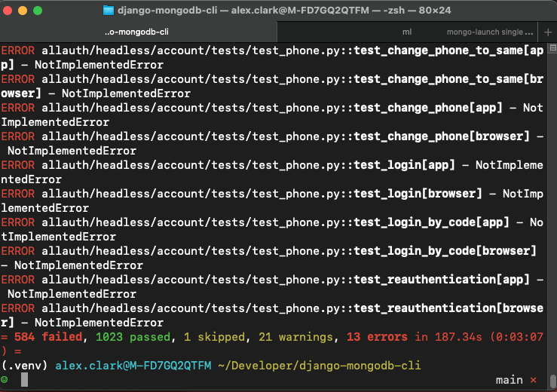
Task: Switch to the ml tab
Action: 407,32
